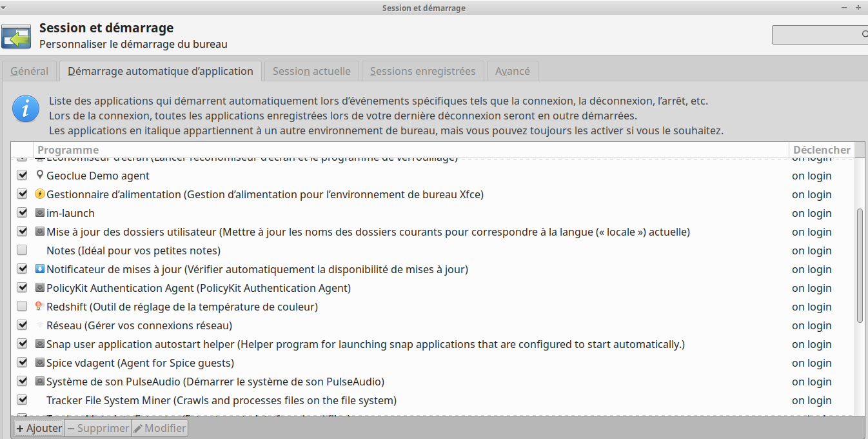
Task: Click the Mise à jour des dossiers utilisateur icon
Action: tap(40, 231)
